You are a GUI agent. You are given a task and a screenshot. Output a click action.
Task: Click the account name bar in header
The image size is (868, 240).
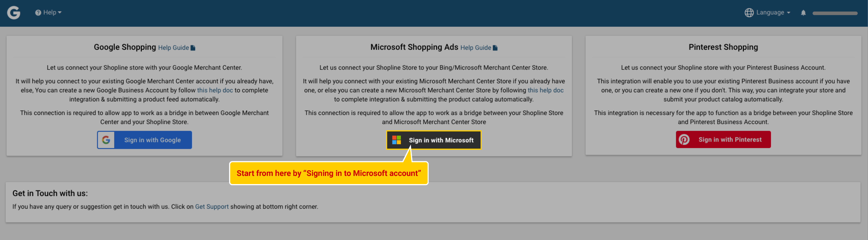point(835,13)
